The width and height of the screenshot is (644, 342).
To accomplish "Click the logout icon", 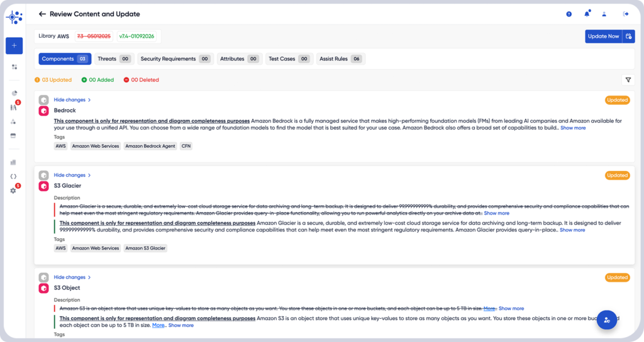I will pyautogui.click(x=626, y=14).
